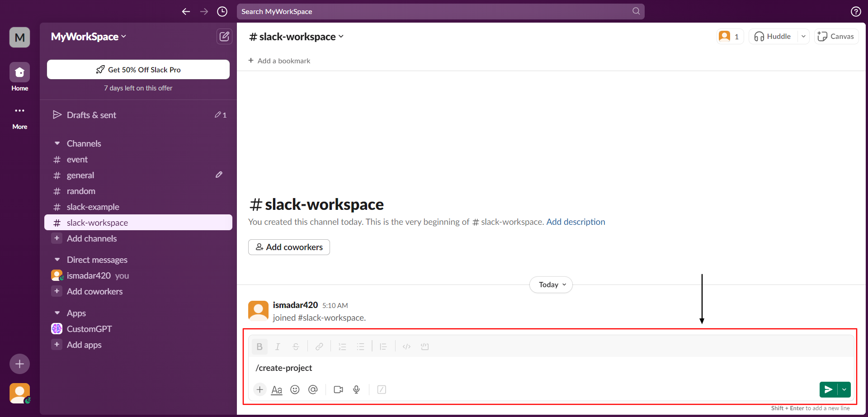Toggle ordered list formatting
The height and width of the screenshot is (417, 868).
pyautogui.click(x=342, y=346)
